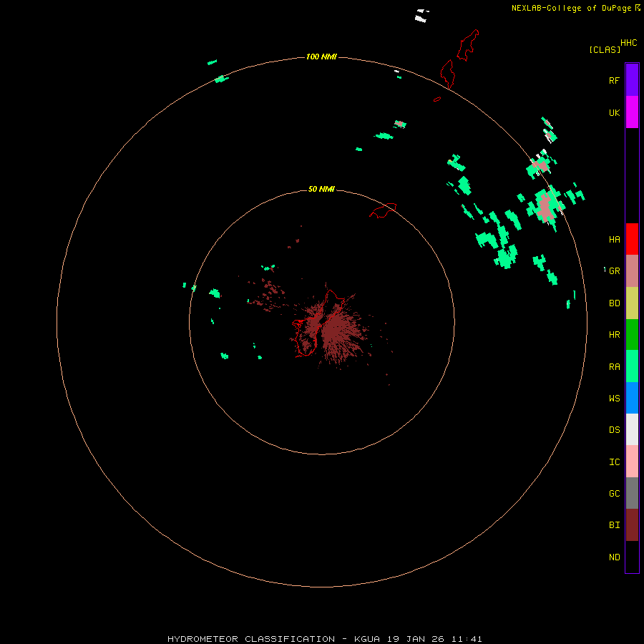Select the GC gray legend swatch
The width and height of the screenshot is (644, 644).
pyautogui.click(x=632, y=493)
